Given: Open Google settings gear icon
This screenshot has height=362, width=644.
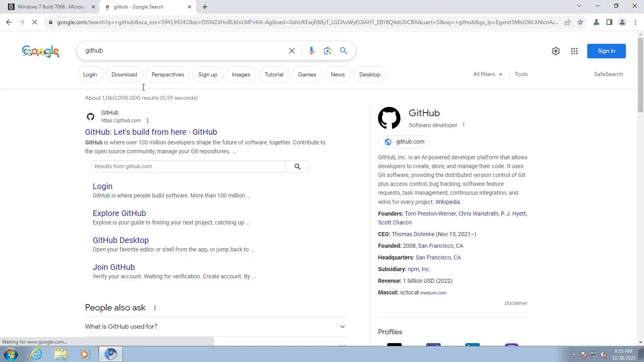Looking at the screenshot, I should coord(556,51).
